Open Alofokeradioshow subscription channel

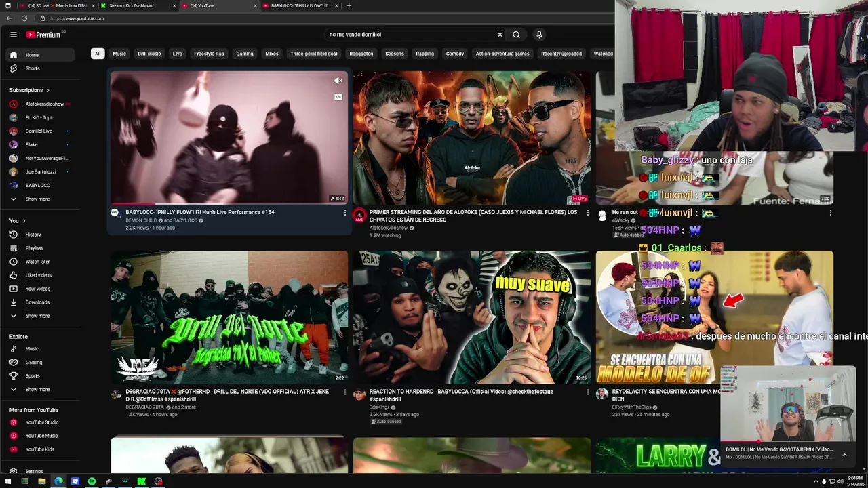(x=40, y=104)
